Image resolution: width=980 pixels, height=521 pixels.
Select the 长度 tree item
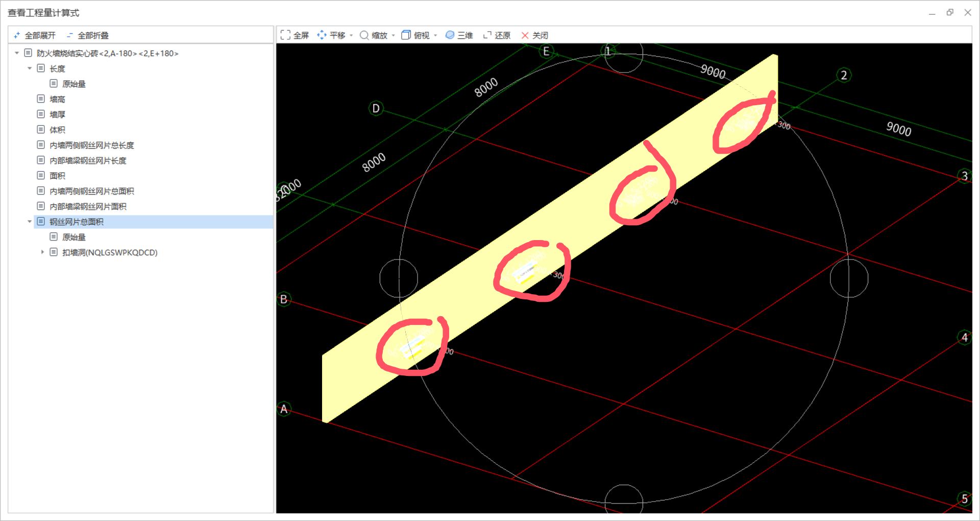(57, 68)
